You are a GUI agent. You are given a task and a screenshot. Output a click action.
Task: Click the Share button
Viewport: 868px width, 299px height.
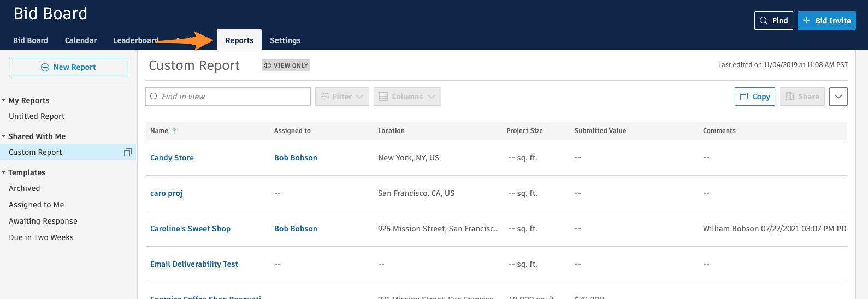pos(801,97)
